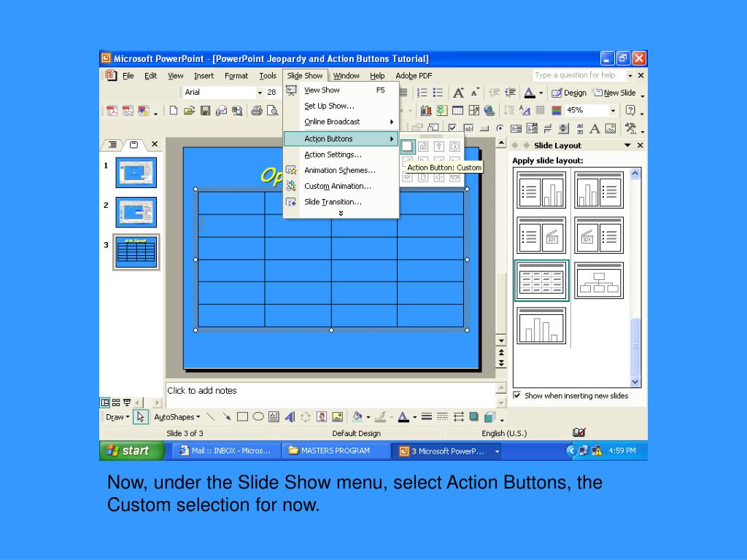Screen dimensions: 747x560
Task: Switch to the Outline pane tab
Action: click(x=112, y=144)
